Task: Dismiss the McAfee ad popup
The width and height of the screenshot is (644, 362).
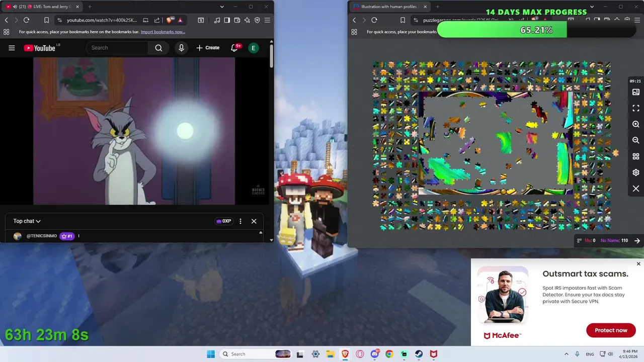Action: click(638, 264)
